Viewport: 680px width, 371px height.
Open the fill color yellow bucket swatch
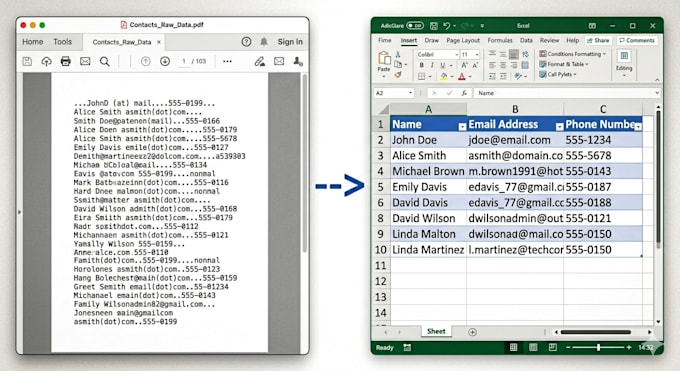click(x=444, y=76)
